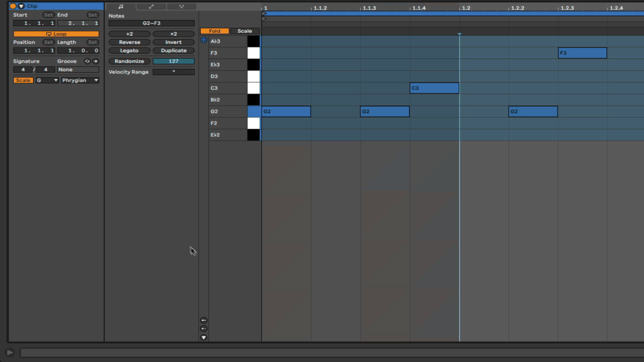Select the first G2 note at beat 1

pyautogui.click(x=286, y=112)
